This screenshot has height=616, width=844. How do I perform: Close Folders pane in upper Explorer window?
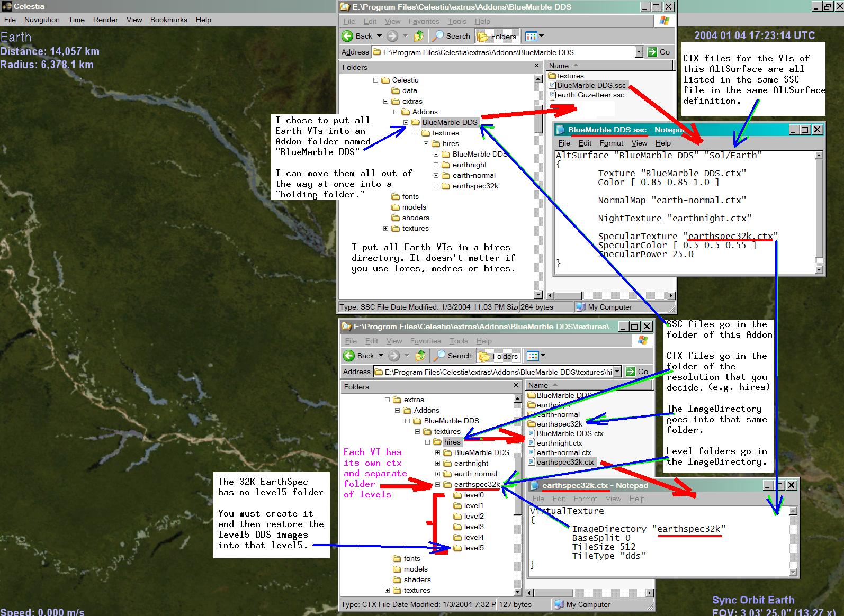coord(536,67)
